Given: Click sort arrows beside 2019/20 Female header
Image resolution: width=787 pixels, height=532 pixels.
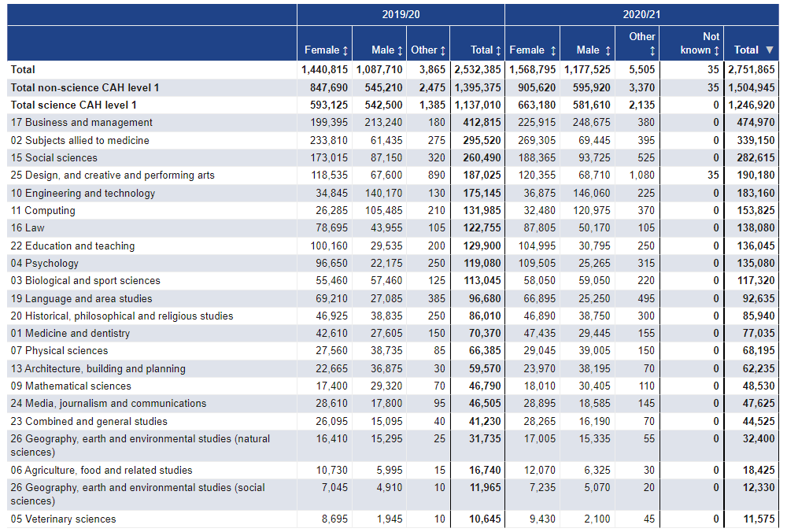Looking at the screenshot, I should (345, 50).
